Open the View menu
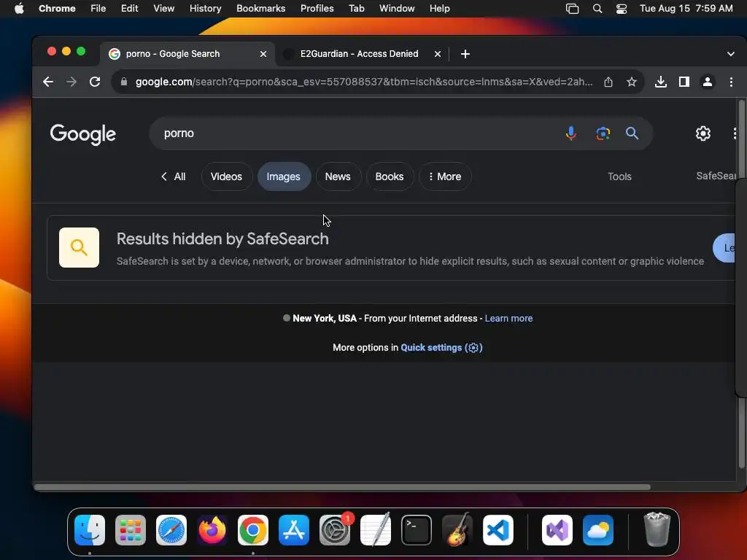 click(x=163, y=9)
